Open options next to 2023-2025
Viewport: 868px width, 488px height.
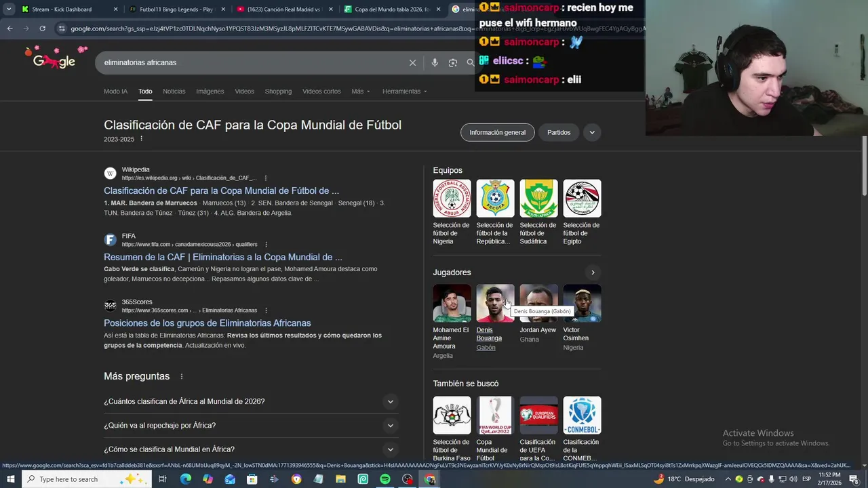[x=141, y=139]
